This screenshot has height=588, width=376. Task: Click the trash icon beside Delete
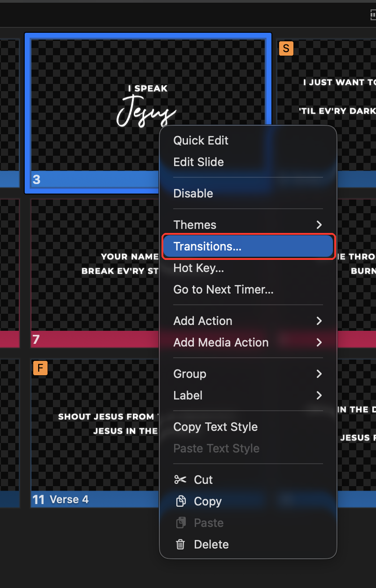[180, 544]
